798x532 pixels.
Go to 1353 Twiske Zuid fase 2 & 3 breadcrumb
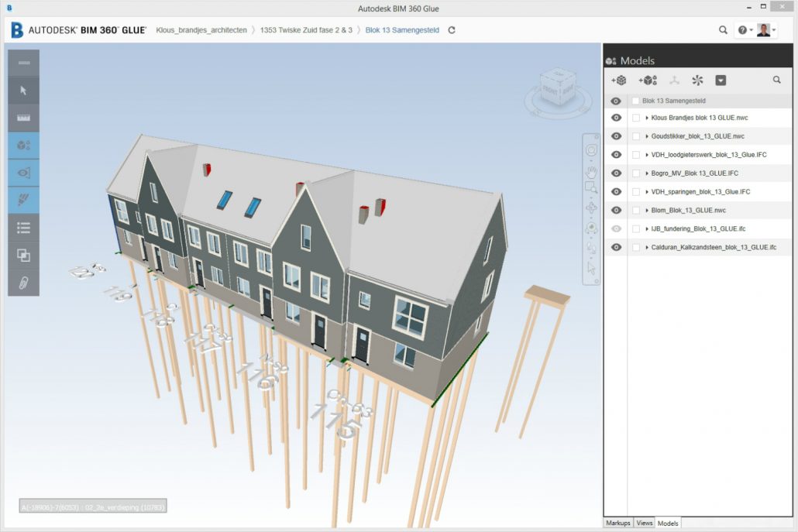pos(306,30)
